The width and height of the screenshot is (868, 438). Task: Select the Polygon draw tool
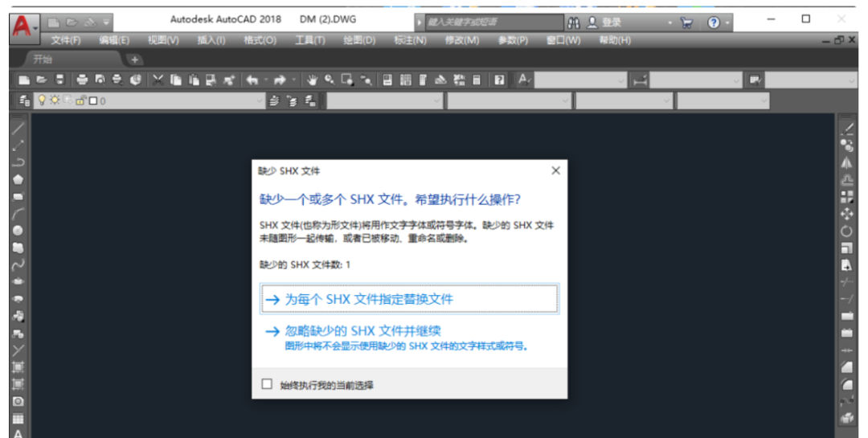18,179
